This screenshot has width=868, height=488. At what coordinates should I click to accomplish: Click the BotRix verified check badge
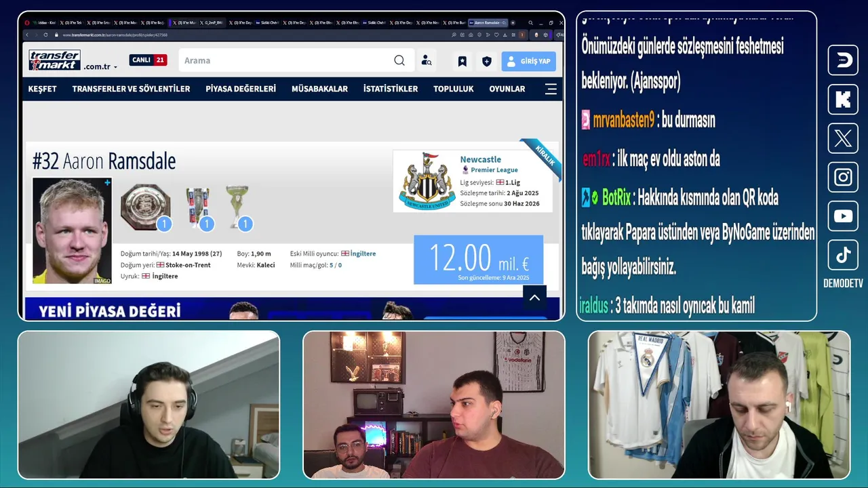point(595,198)
